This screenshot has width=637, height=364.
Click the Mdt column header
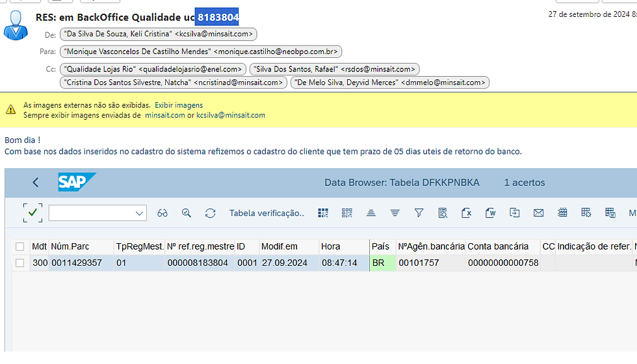coord(40,246)
